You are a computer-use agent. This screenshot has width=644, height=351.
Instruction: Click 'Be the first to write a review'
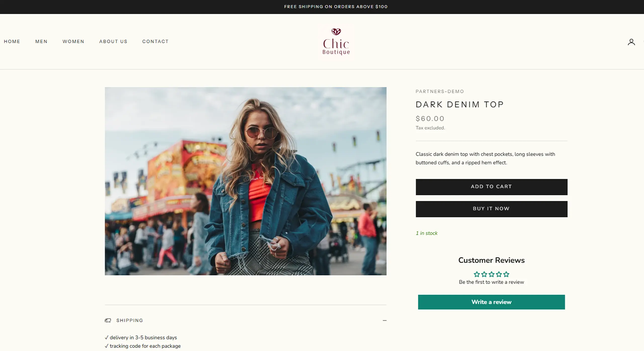pos(491,282)
